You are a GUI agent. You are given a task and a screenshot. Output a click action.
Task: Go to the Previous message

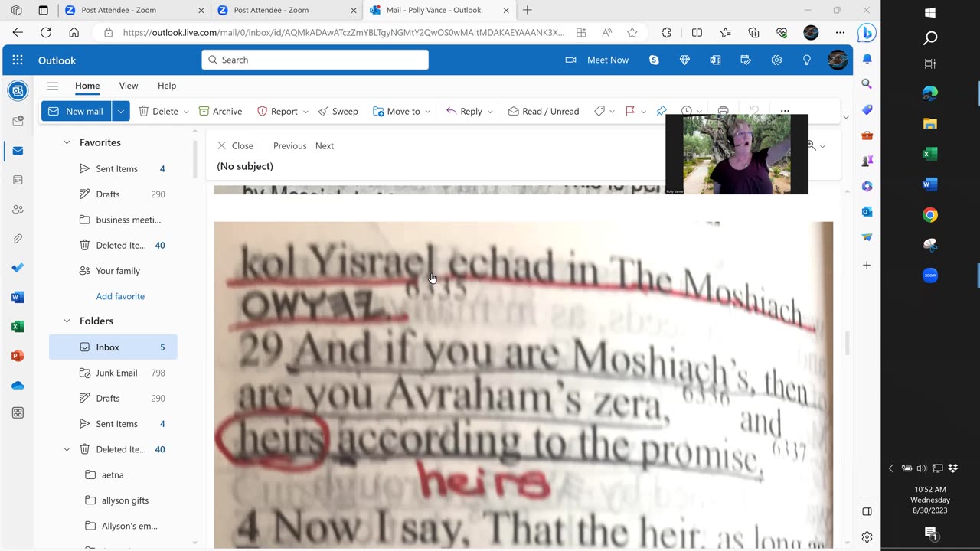289,145
